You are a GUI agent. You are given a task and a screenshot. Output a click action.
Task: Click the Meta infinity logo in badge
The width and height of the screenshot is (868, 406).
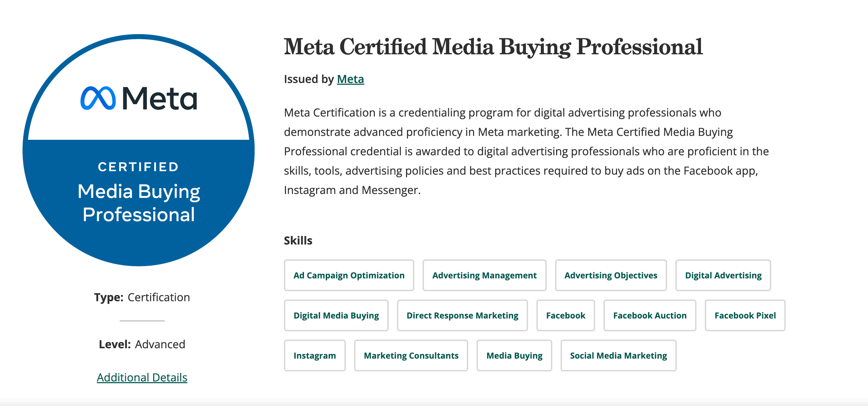tap(98, 98)
